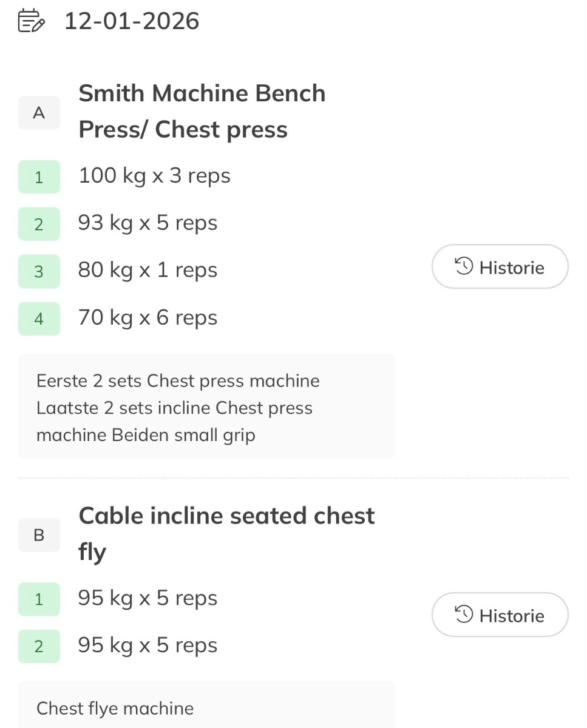Open Historie for Cable incline seated chest fly

click(x=500, y=615)
